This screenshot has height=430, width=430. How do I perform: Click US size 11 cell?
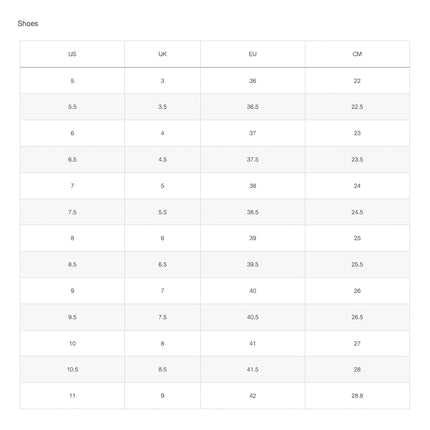click(x=72, y=396)
